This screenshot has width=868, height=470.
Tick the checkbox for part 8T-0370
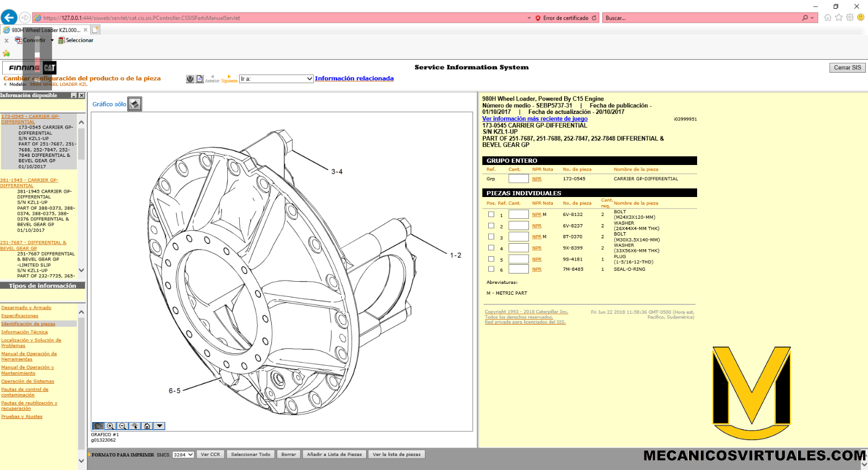click(491, 237)
